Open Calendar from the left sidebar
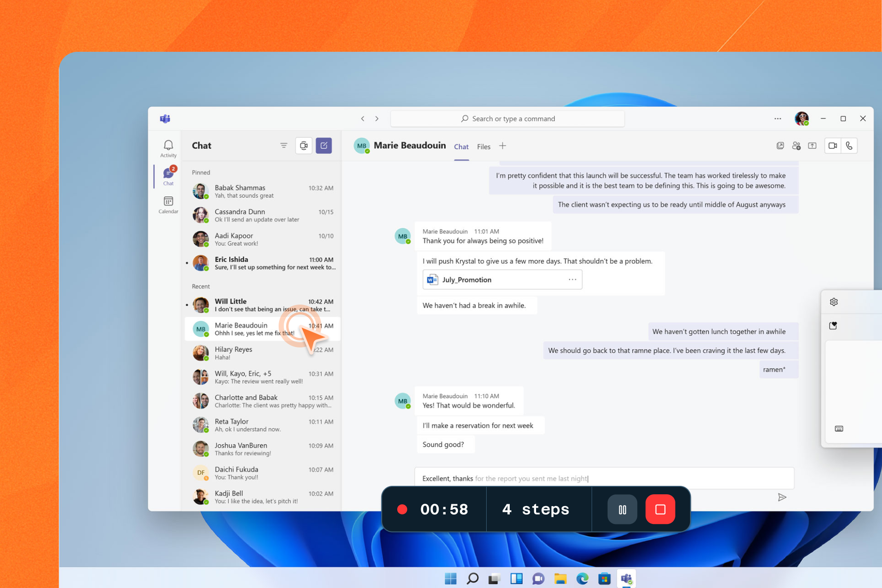 [168, 205]
